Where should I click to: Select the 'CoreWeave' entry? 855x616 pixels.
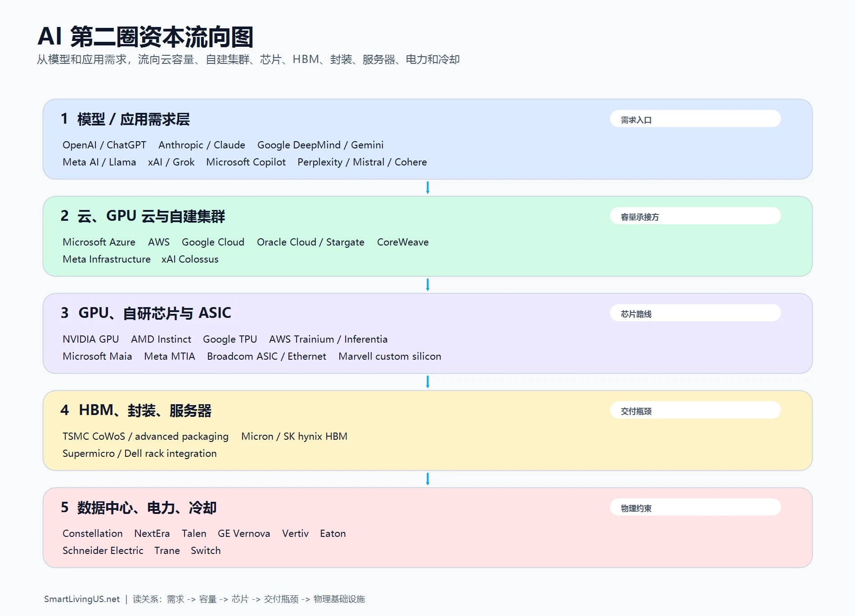coord(403,242)
